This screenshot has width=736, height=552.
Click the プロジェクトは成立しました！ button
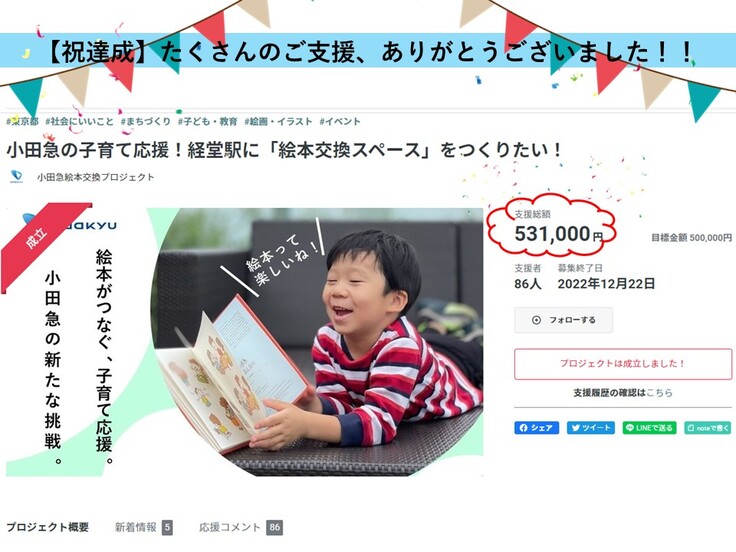click(x=623, y=364)
